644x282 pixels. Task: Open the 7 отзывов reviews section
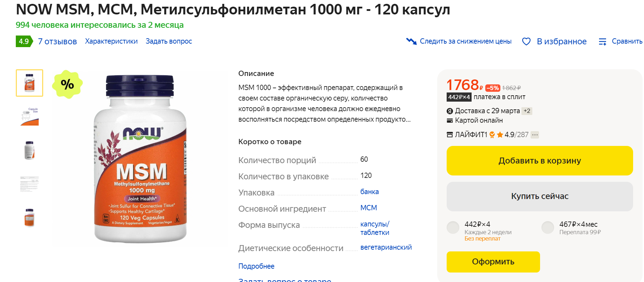coord(57,41)
